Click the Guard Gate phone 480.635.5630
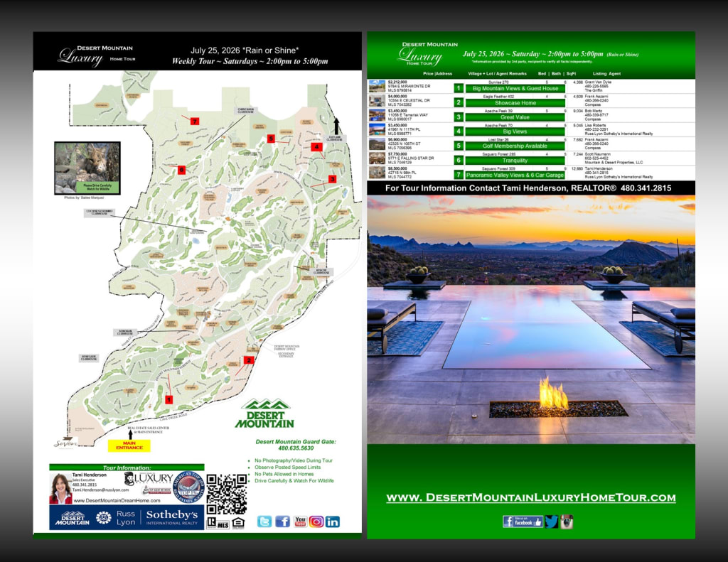728x562 pixels. (x=296, y=448)
